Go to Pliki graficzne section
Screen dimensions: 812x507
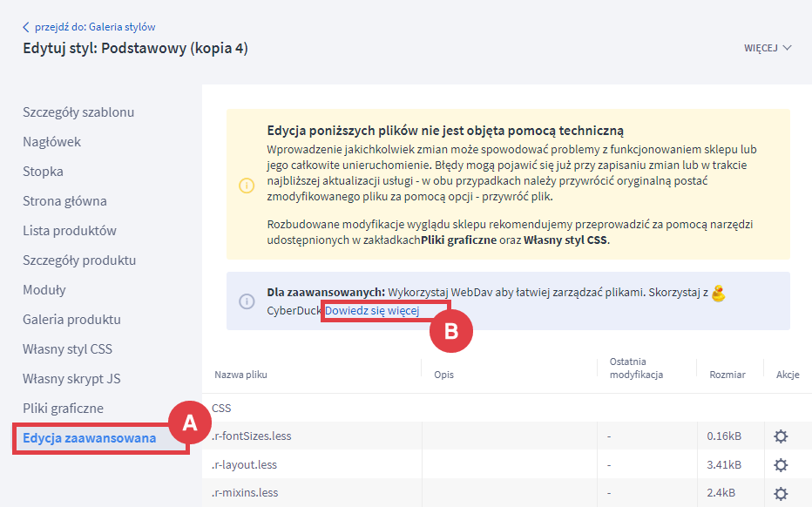click(63, 409)
